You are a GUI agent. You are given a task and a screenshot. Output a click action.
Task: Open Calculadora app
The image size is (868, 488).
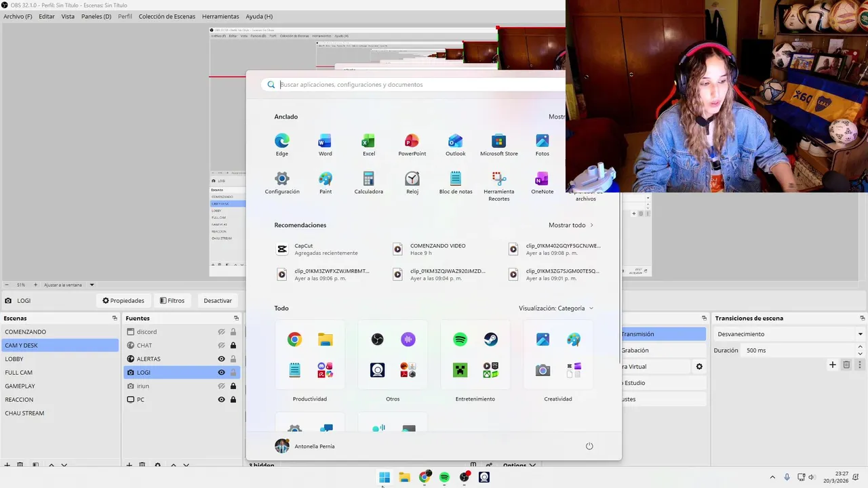tap(369, 183)
